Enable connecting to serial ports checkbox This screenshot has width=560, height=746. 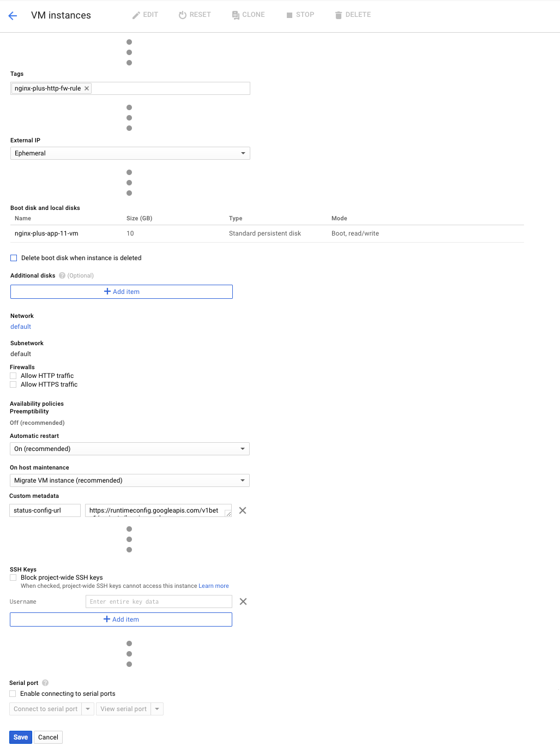(x=13, y=694)
